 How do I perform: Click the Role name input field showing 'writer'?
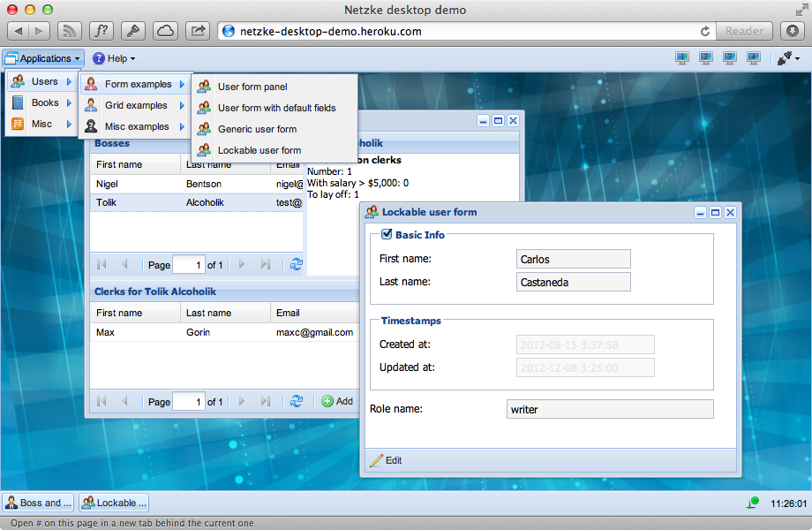click(609, 408)
